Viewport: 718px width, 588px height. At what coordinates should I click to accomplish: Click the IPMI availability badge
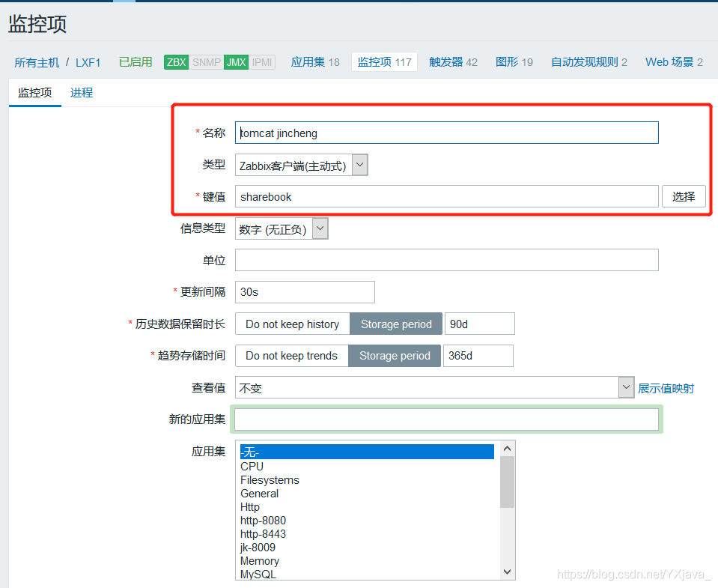(262, 62)
